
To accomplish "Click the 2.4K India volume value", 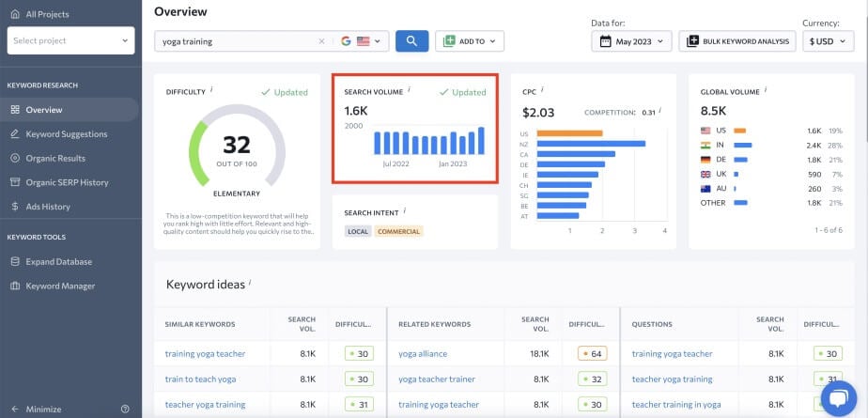I will [814, 146].
